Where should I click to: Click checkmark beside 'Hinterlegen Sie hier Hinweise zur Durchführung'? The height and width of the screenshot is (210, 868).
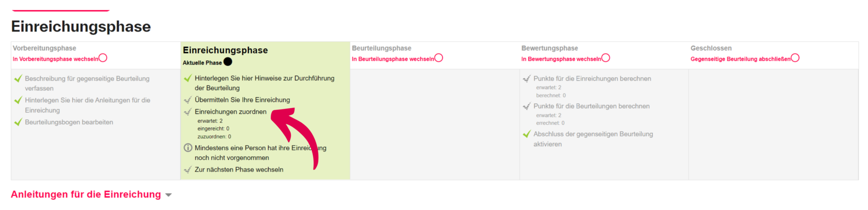(x=188, y=78)
